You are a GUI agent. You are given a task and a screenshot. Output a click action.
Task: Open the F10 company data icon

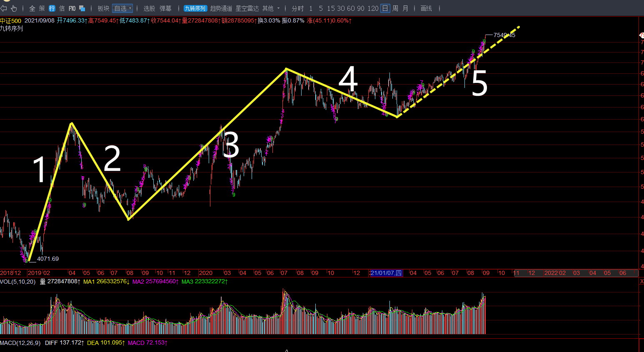point(72,8)
